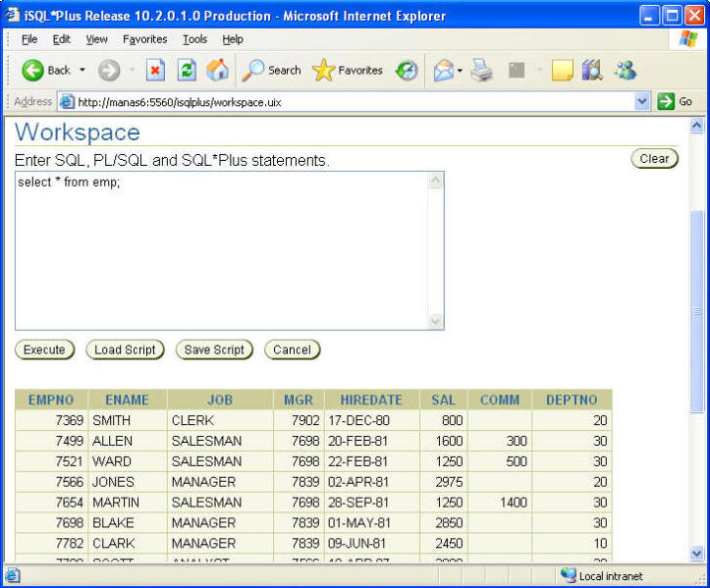Open the Tools menu
Screen dimensions: 710x588
194,39
